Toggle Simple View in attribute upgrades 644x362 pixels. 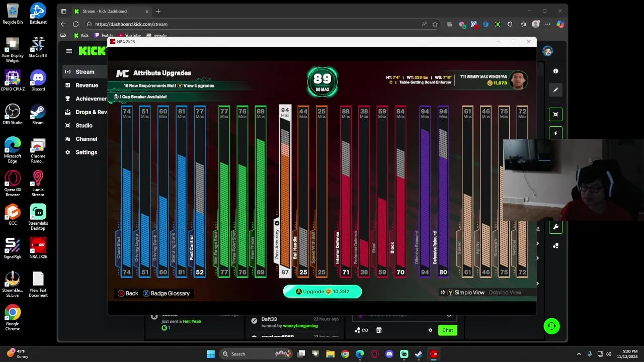(466, 293)
